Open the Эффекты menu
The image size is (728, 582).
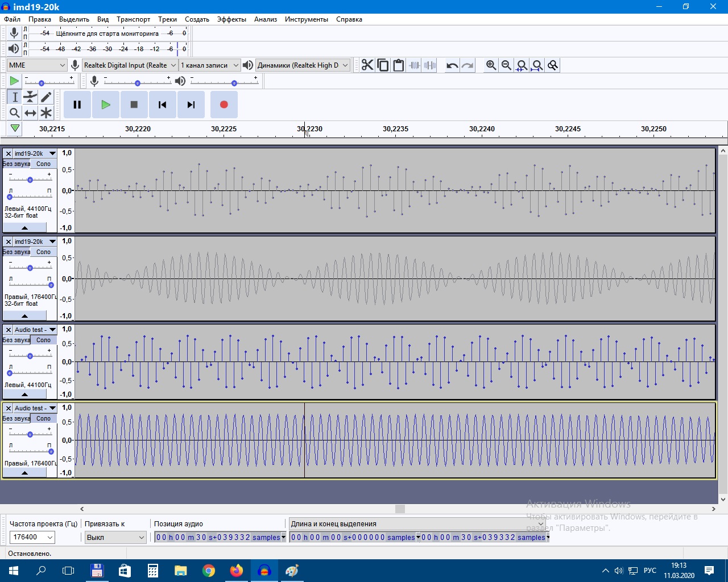(231, 19)
